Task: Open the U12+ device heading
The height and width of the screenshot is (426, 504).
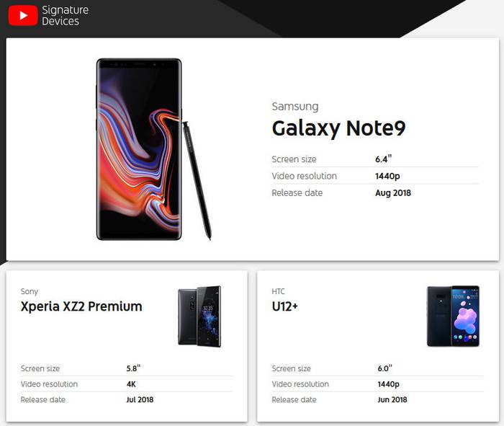Action: [x=285, y=306]
